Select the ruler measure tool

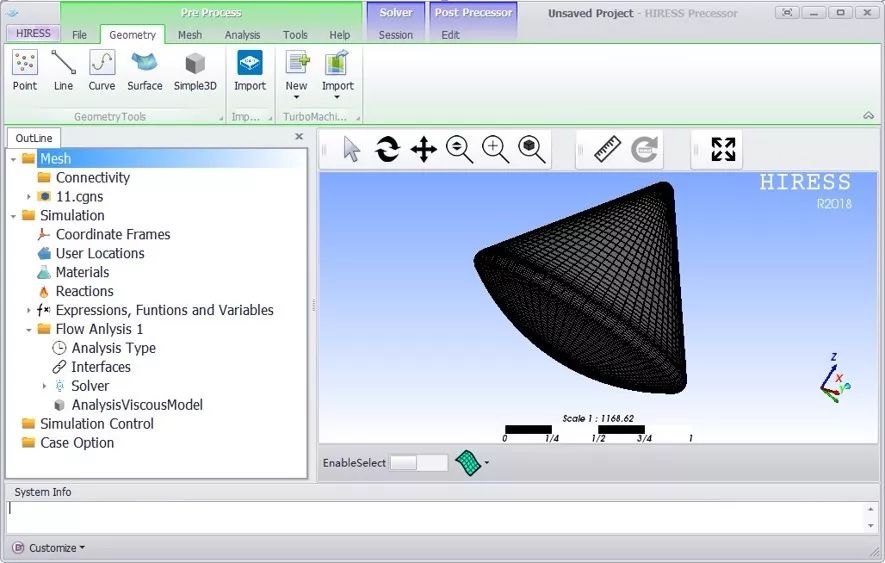click(x=607, y=150)
